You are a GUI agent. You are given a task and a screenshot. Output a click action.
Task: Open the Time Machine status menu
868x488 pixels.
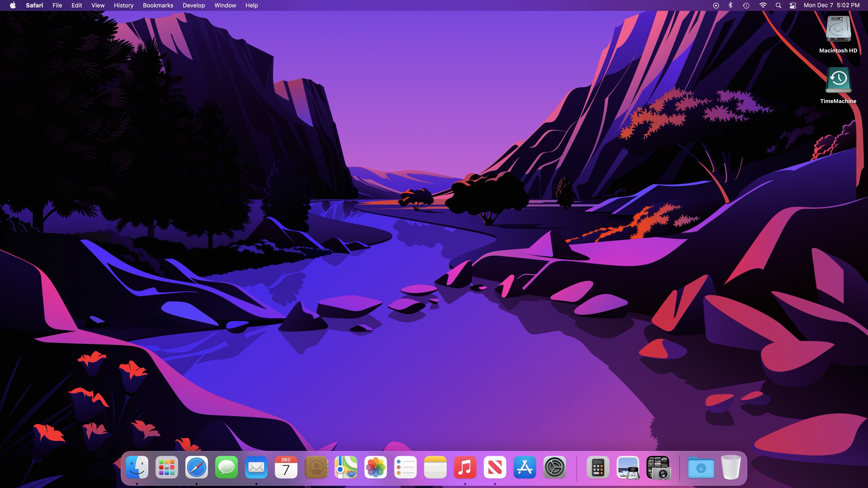(746, 5)
